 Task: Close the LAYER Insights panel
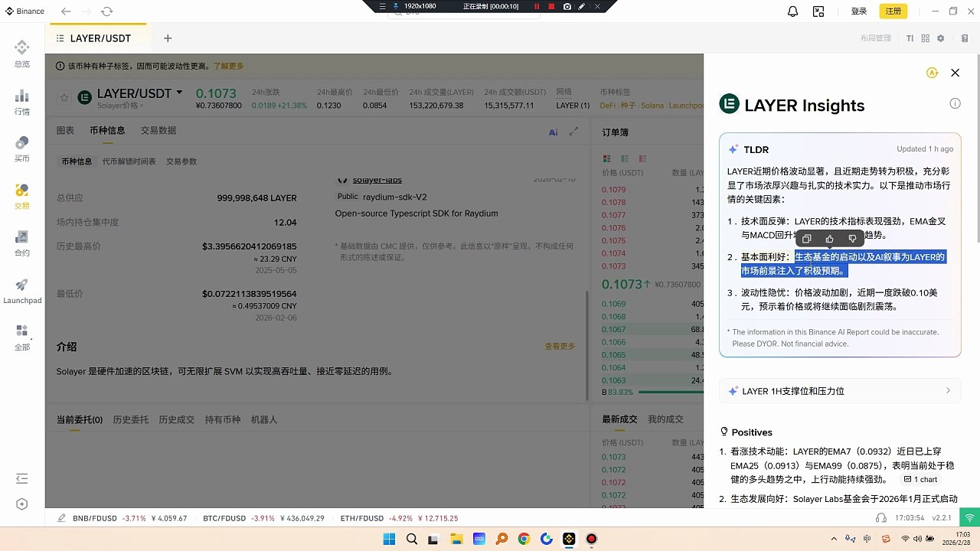click(x=955, y=73)
